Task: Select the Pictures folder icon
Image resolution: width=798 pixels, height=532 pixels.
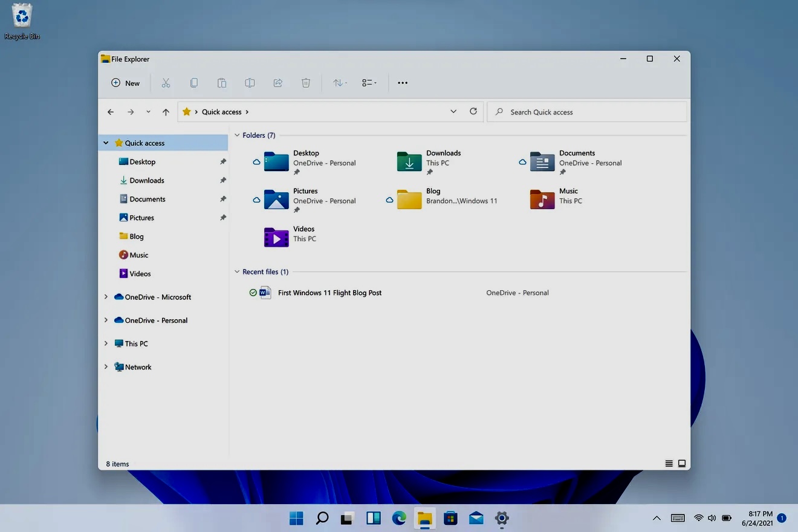Action: [276, 199]
